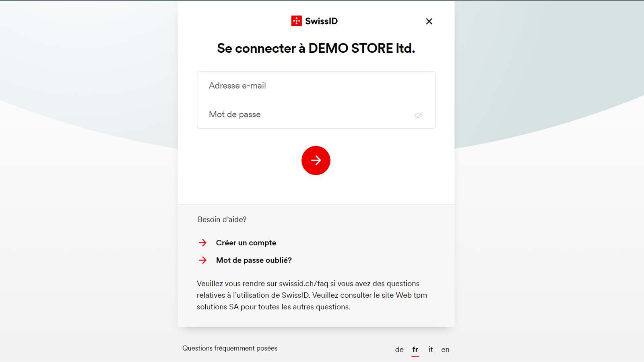Focus the Mot de passe field
Viewport: 644px width, 362px height.
[x=316, y=115]
